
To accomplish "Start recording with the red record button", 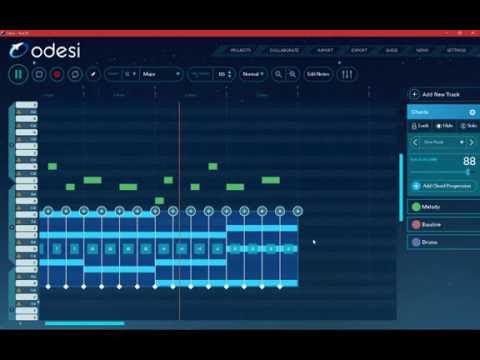I will (57, 74).
